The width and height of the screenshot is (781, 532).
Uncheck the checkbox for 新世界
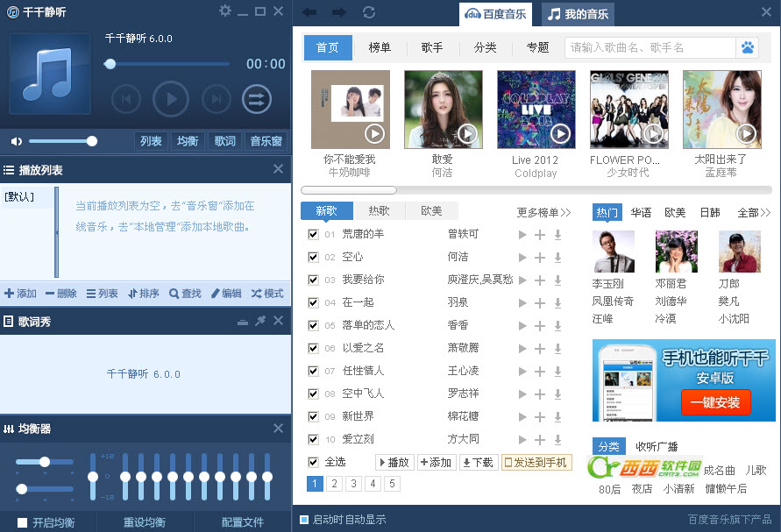coord(313,416)
